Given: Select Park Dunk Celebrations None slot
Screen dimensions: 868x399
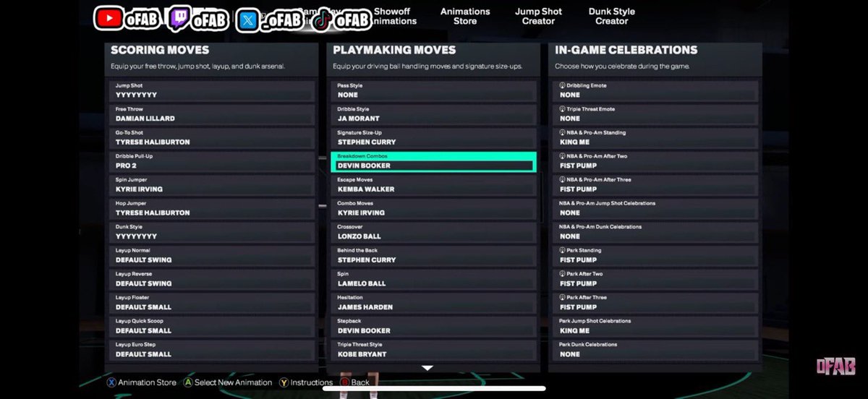Looking at the screenshot, I should click(x=656, y=350).
